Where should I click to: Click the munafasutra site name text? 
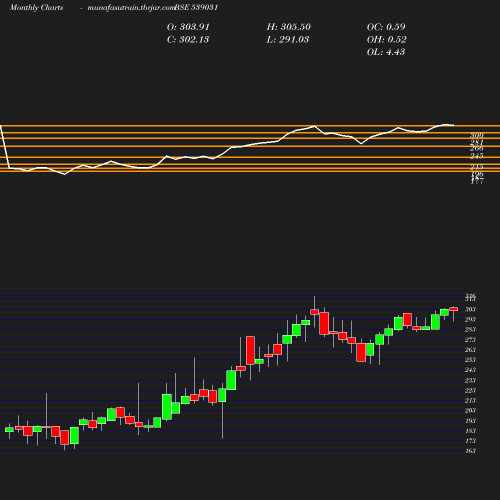pyautogui.click(x=131, y=8)
